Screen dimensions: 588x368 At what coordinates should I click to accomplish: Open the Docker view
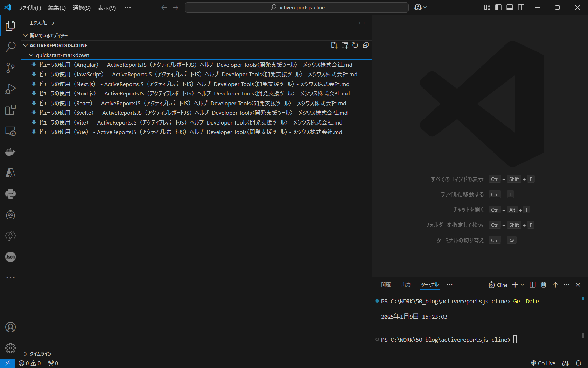10,152
